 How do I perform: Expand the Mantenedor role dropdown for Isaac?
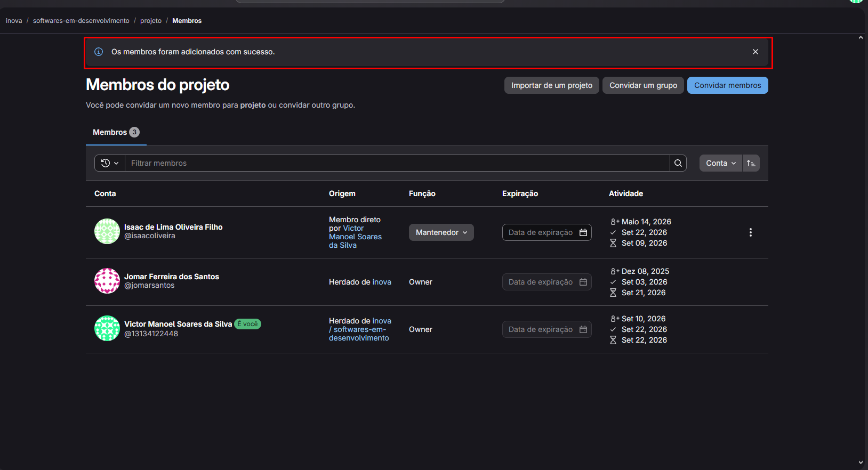click(441, 232)
